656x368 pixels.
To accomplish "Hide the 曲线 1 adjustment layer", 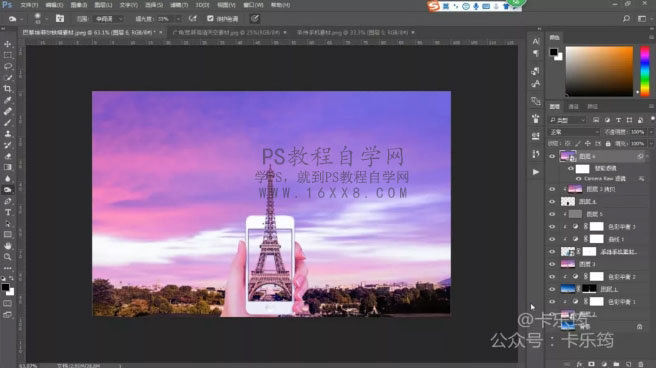I will (552, 239).
